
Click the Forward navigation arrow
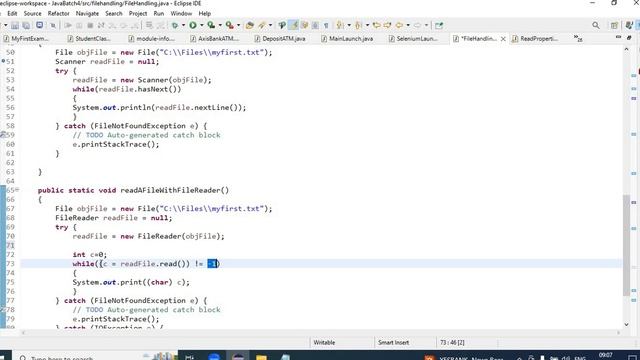coord(417,25)
